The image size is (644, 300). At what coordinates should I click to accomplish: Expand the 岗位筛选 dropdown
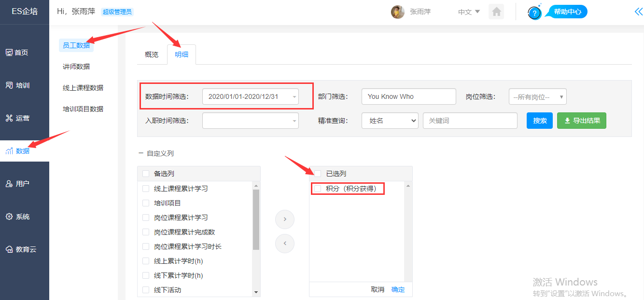click(x=537, y=96)
